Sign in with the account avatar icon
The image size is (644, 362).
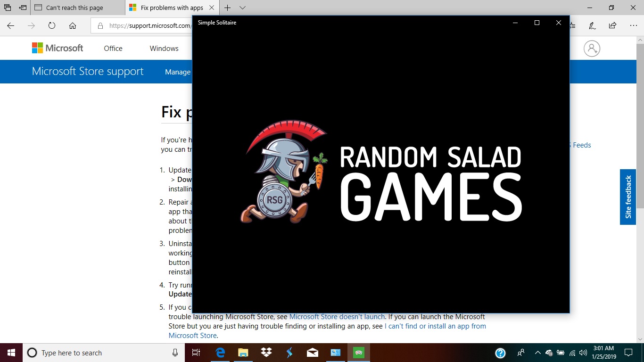coord(592,49)
